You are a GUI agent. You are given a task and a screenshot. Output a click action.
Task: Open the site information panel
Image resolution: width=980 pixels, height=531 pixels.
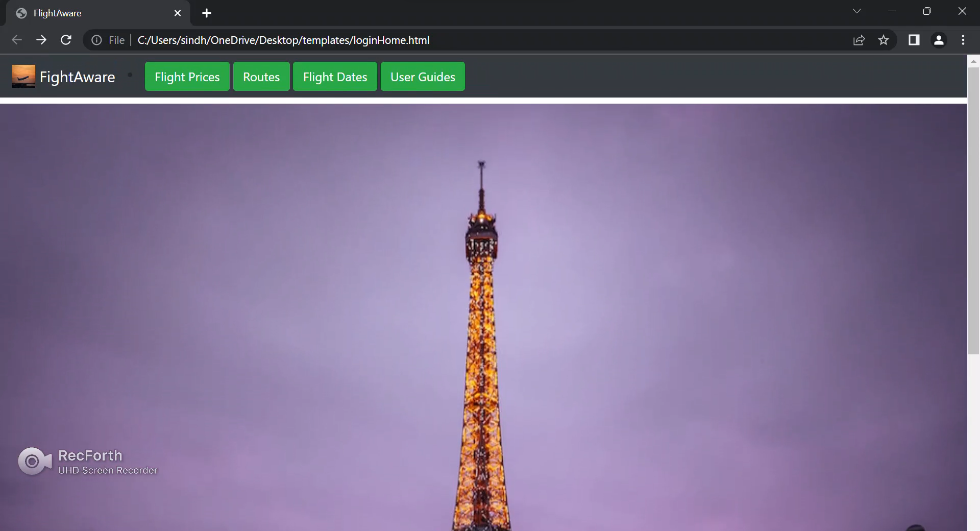pos(96,40)
